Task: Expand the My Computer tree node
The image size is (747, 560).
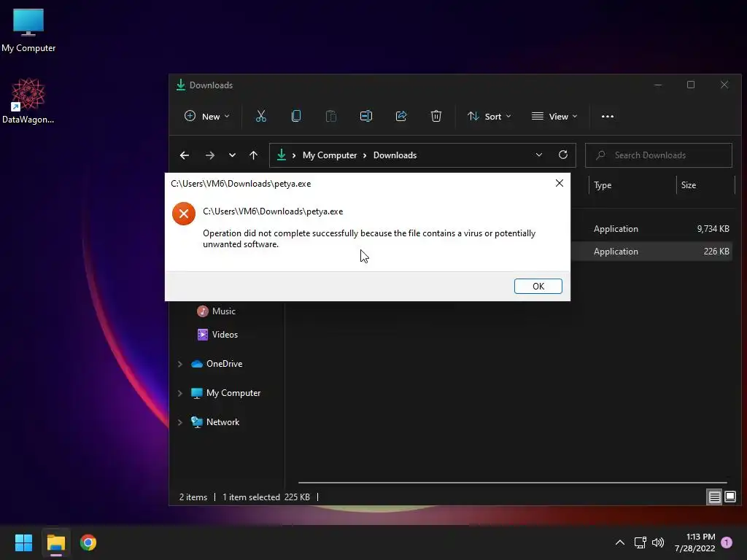Action: [x=180, y=393]
